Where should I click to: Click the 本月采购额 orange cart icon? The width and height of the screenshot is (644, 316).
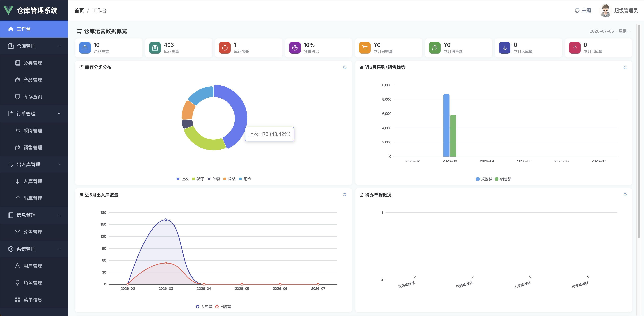tap(365, 48)
